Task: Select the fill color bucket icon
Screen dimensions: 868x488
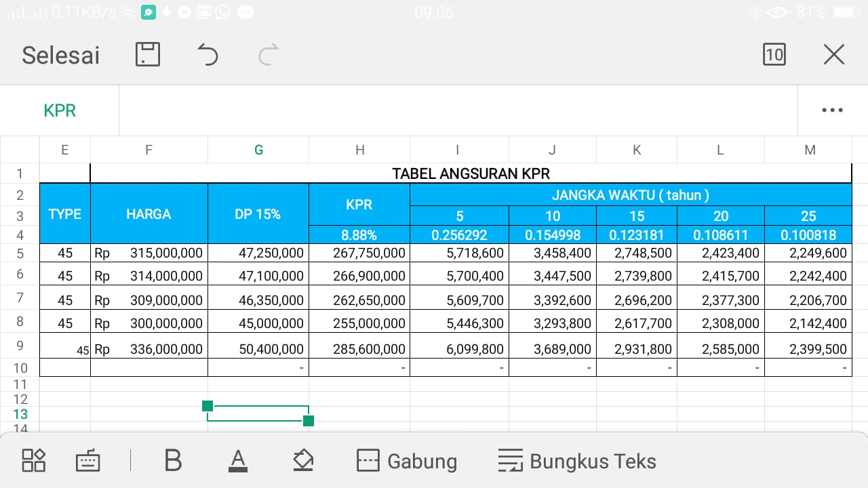Action: click(x=303, y=460)
